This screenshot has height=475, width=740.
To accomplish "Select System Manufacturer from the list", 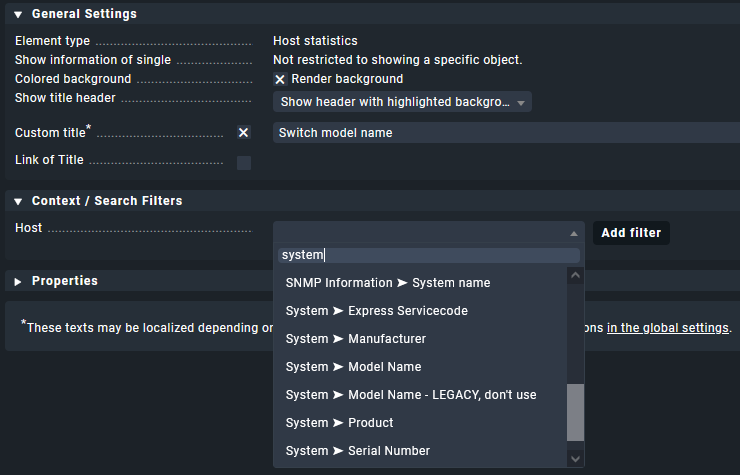I will point(355,339).
